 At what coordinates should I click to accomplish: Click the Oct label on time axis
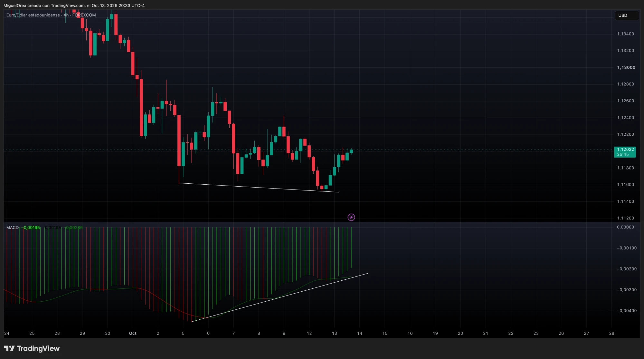133,334
